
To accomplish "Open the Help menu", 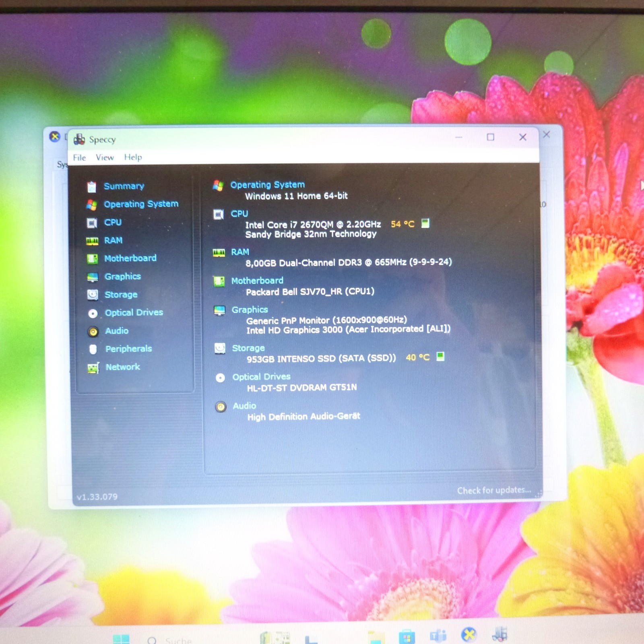I will pos(133,157).
